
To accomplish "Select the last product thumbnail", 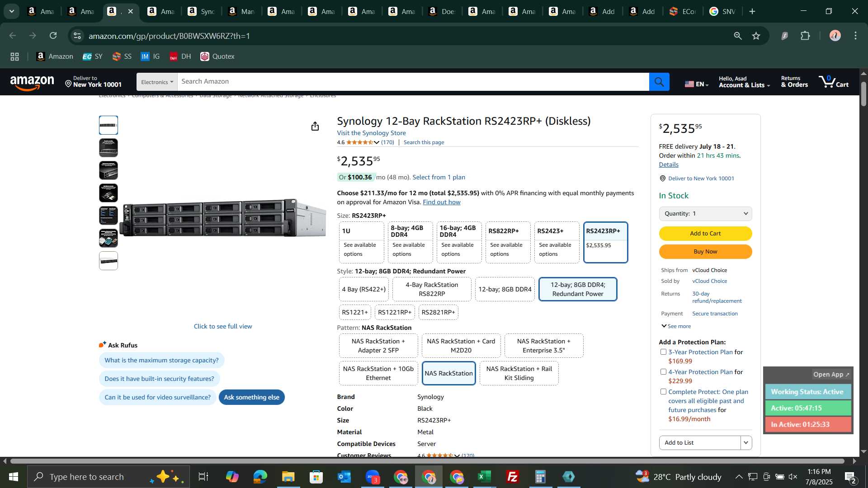I will 108,261.
